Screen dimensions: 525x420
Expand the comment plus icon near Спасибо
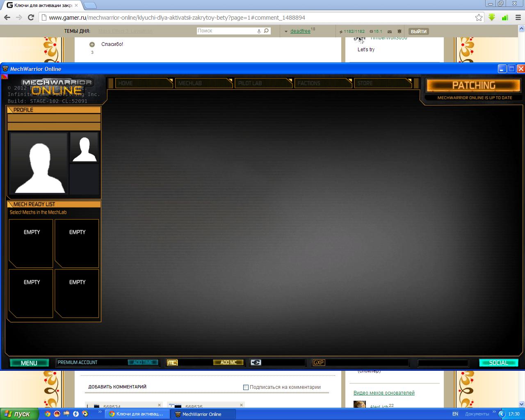pyautogui.click(x=92, y=44)
